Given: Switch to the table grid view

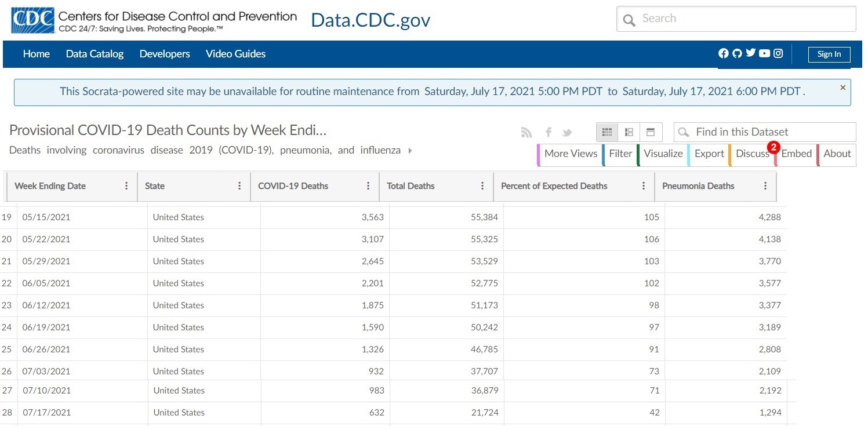Looking at the screenshot, I should (x=607, y=132).
